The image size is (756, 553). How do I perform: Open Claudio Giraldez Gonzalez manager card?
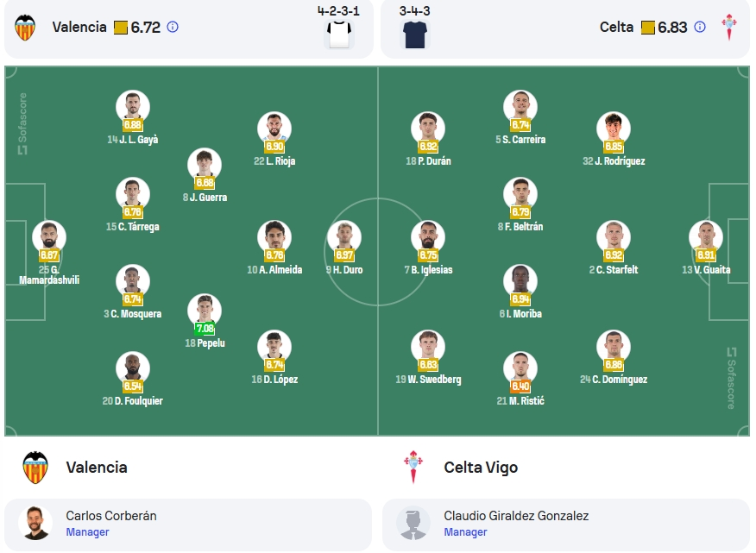coord(566,525)
